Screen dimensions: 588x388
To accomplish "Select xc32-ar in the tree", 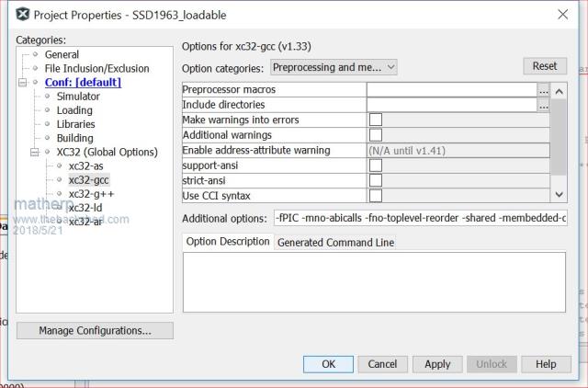I will pos(85,222).
